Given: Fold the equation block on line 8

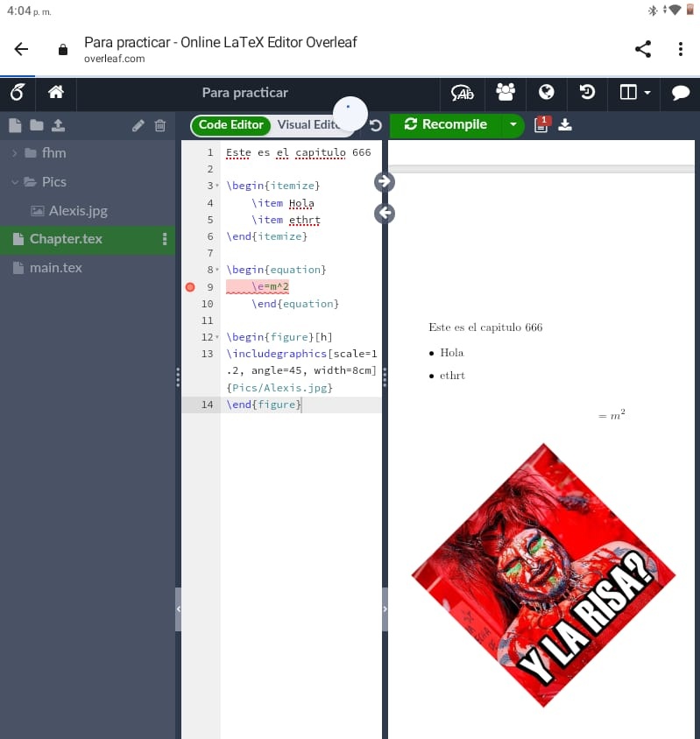Looking at the screenshot, I should 217,270.
